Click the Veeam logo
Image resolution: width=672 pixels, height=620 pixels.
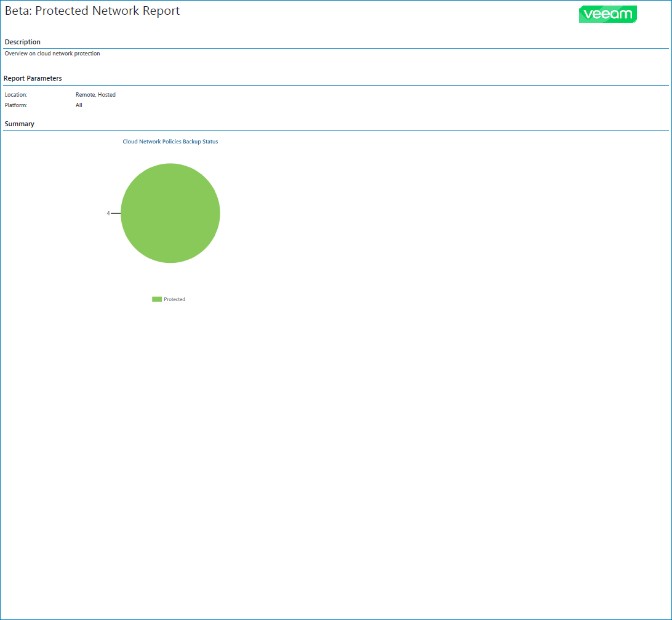click(x=608, y=14)
